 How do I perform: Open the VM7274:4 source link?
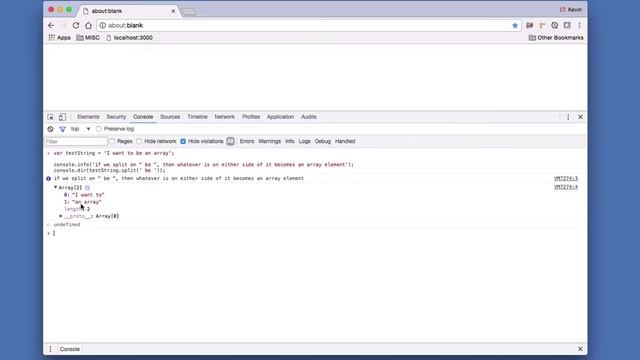566,187
